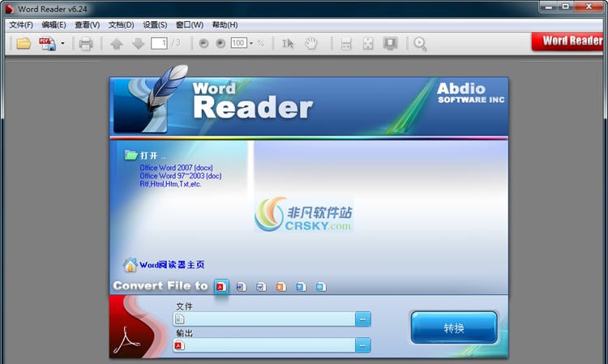This screenshot has height=364, width=608.
Task: Toggle full screen presentation view icon
Action: click(390, 44)
